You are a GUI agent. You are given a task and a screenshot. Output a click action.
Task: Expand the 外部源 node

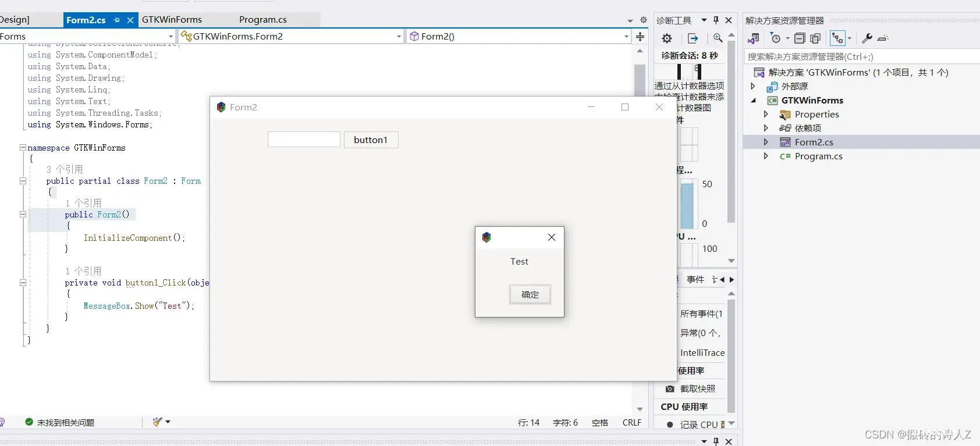click(x=753, y=86)
